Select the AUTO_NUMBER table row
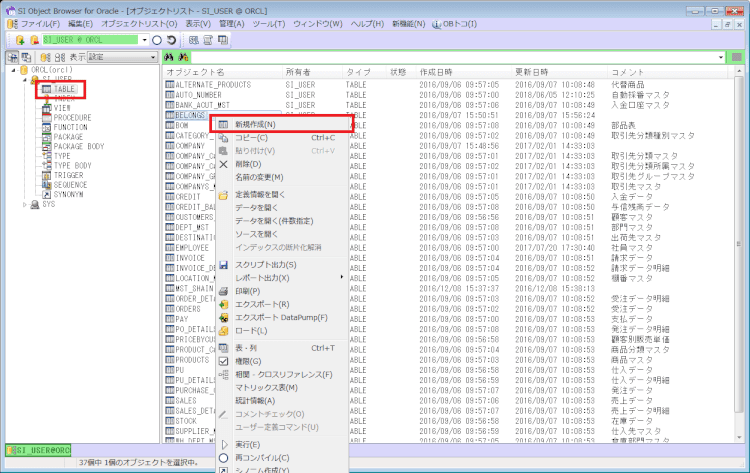This screenshot has height=473, width=750. (447, 95)
